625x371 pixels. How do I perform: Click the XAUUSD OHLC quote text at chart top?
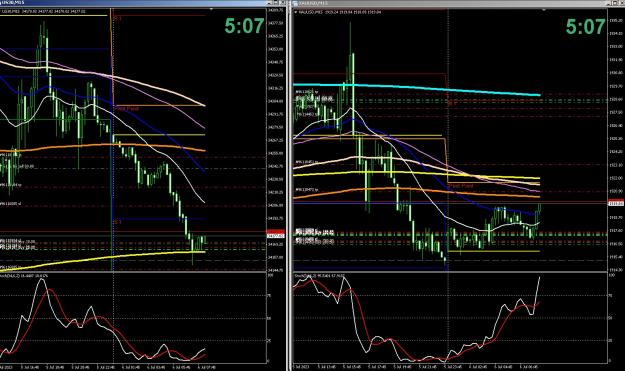click(340, 12)
